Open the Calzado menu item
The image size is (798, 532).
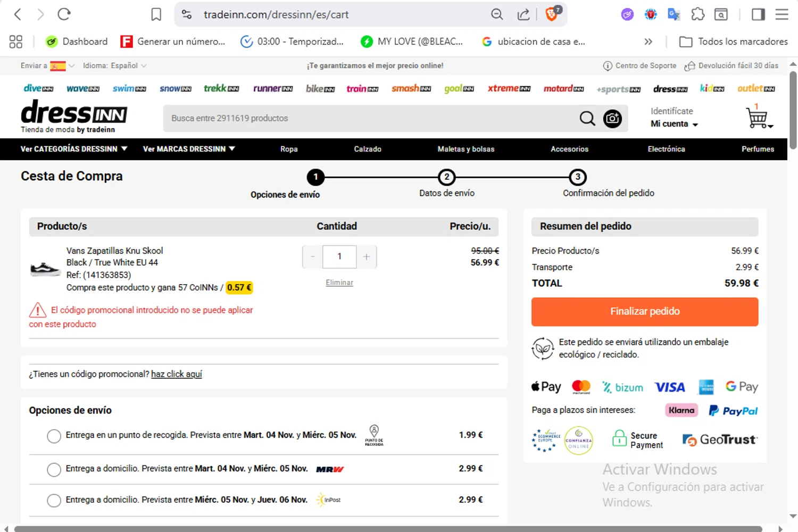click(368, 149)
